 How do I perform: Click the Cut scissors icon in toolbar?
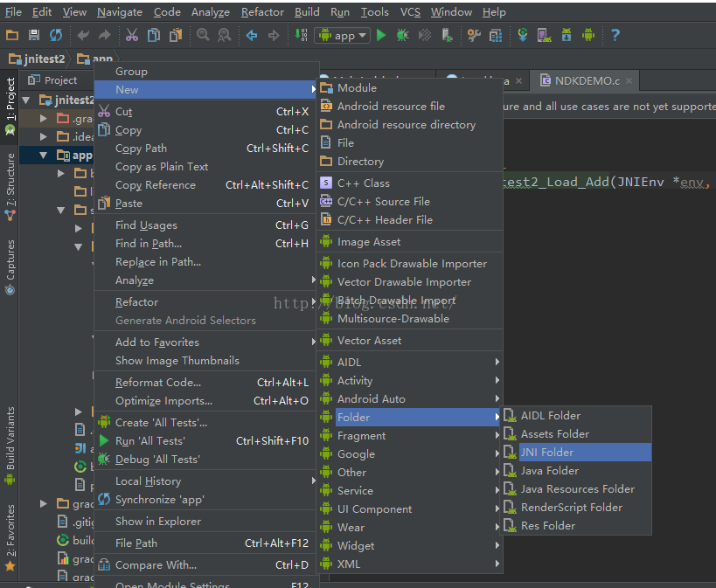pos(131,35)
